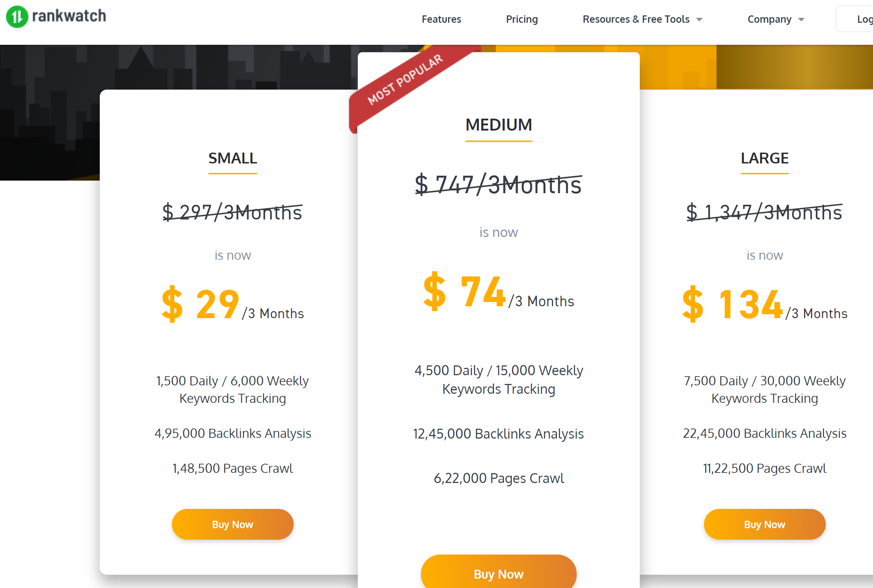This screenshot has width=873, height=588.
Task: Click the $ 134 per 3 Months price
Action: point(764,304)
